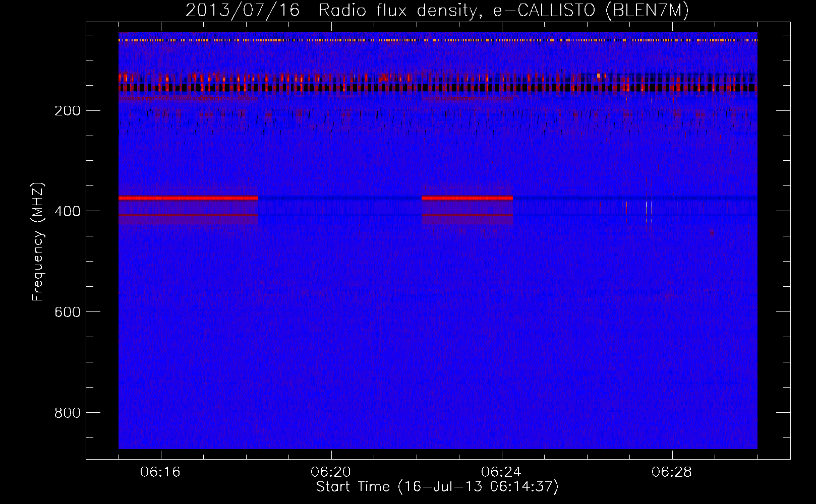Image resolution: width=816 pixels, height=504 pixels.
Task: Click the 06:20 time tick label
Action: 331,472
